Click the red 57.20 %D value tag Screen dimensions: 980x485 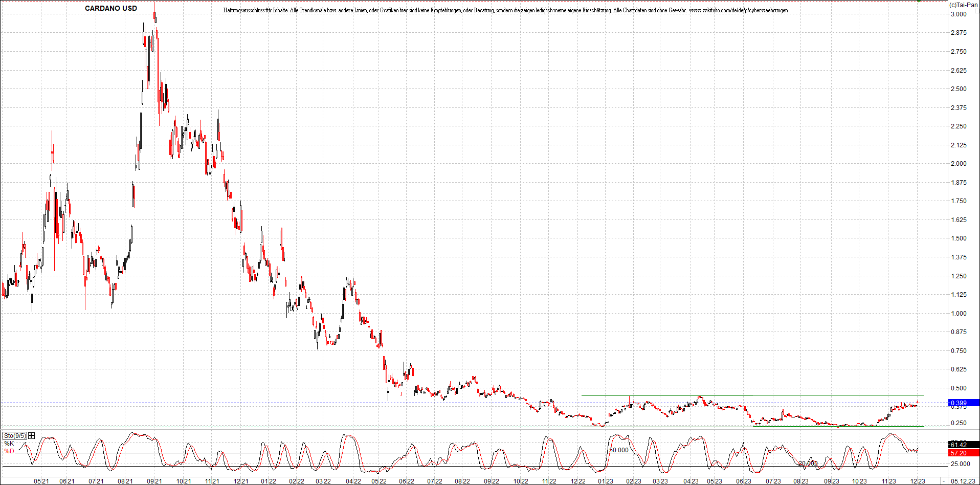click(x=964, y=453)
